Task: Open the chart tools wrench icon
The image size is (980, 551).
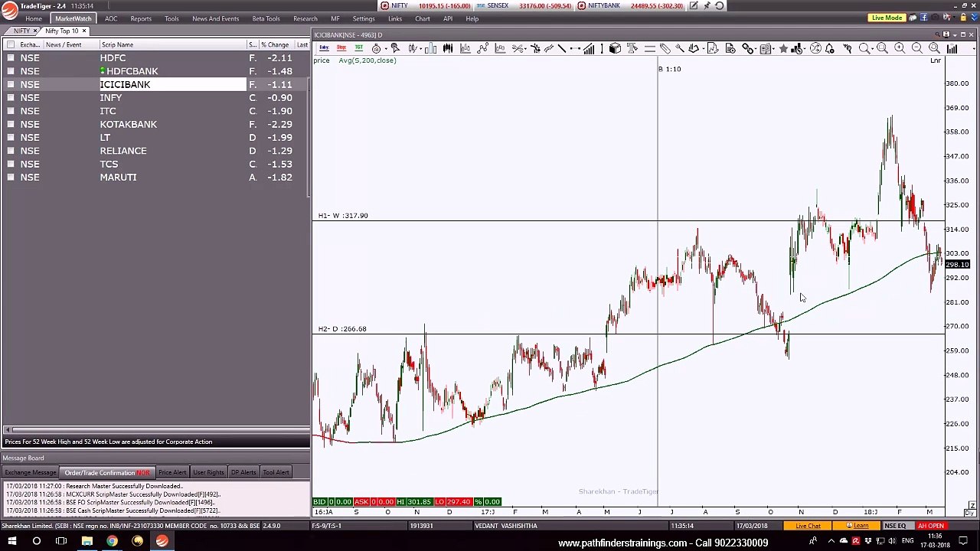Action: click(x=680, y=49)
